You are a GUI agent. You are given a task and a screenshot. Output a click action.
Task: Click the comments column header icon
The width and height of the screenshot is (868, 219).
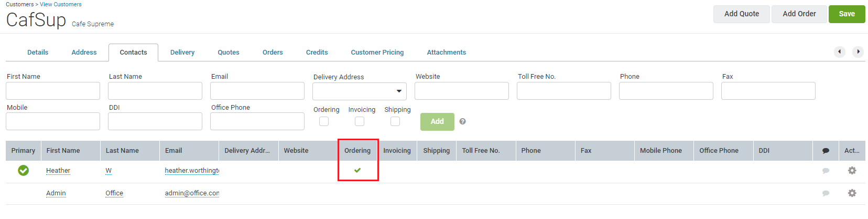pyautogui.click(x=826, y=151)
